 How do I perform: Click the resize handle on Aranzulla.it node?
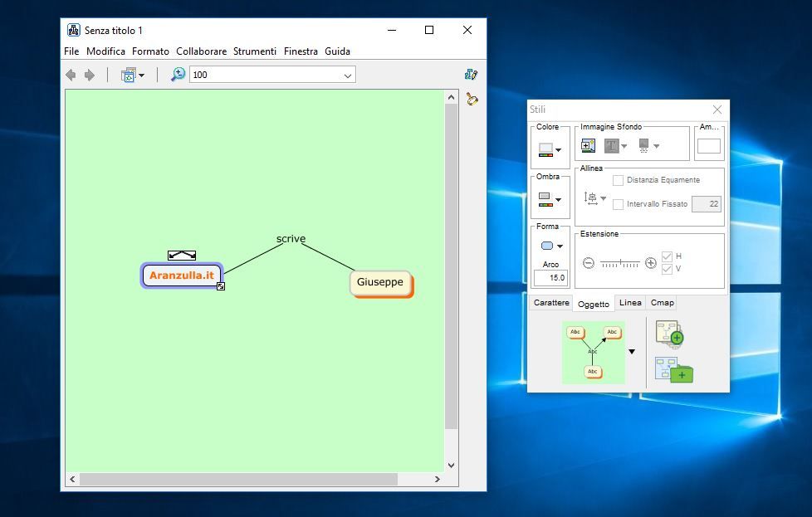pos(221,286)
